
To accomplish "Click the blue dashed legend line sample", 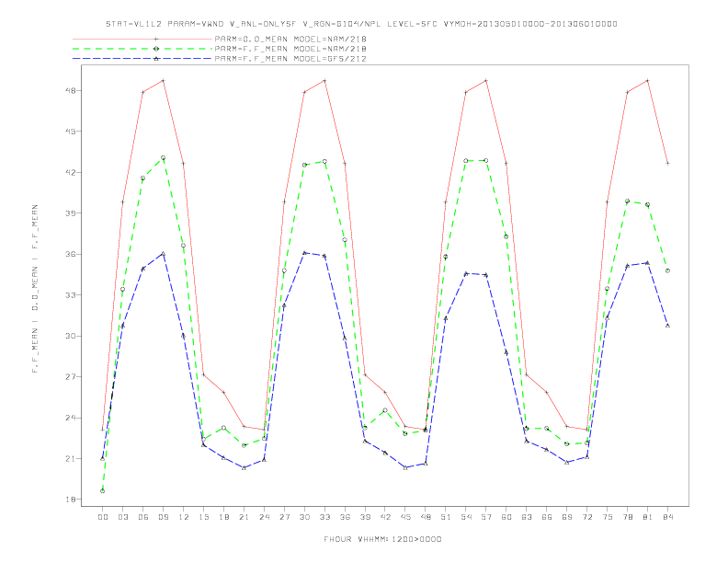I will 142,59.
